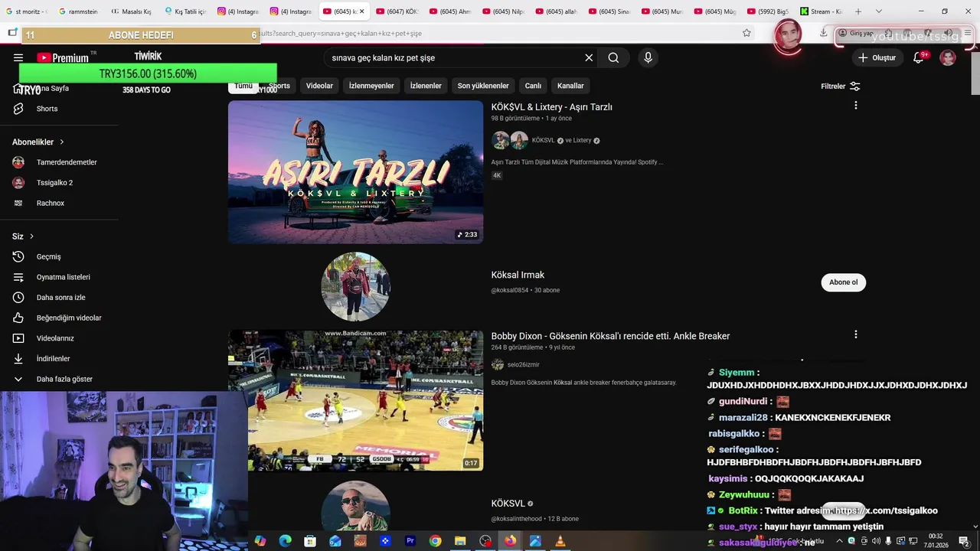Close the active YouTube tab

363,11
